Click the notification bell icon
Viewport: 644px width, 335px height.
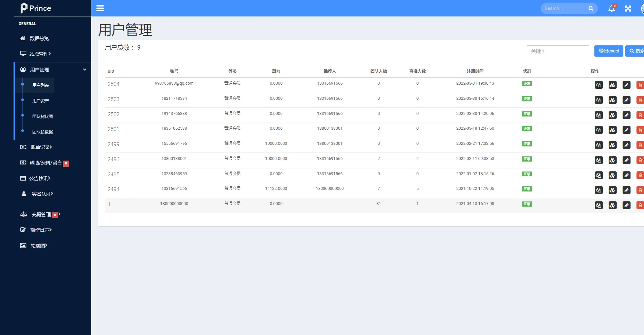coord(611,9)
